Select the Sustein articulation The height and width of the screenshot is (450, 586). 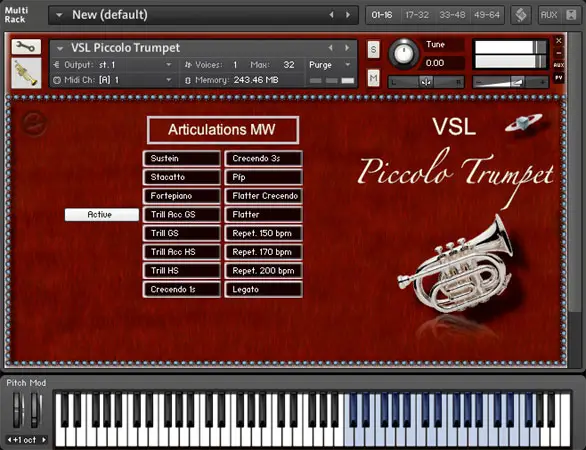pos(182,158)
